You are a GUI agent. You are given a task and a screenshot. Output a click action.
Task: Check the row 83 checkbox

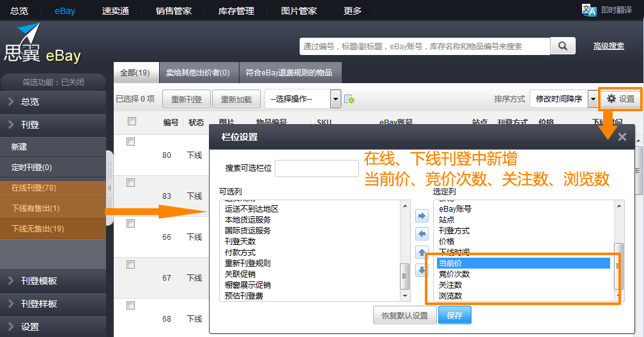(x=130, y=182)
